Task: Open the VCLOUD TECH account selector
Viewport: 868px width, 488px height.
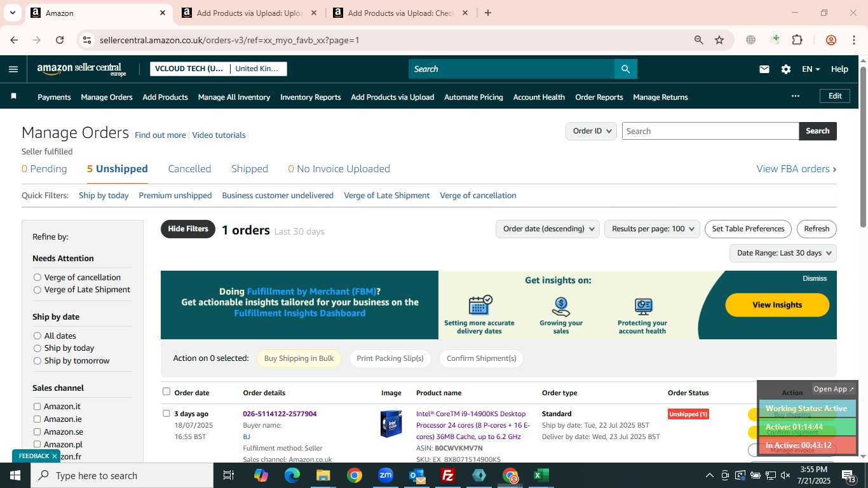Action: coord(189,69)
